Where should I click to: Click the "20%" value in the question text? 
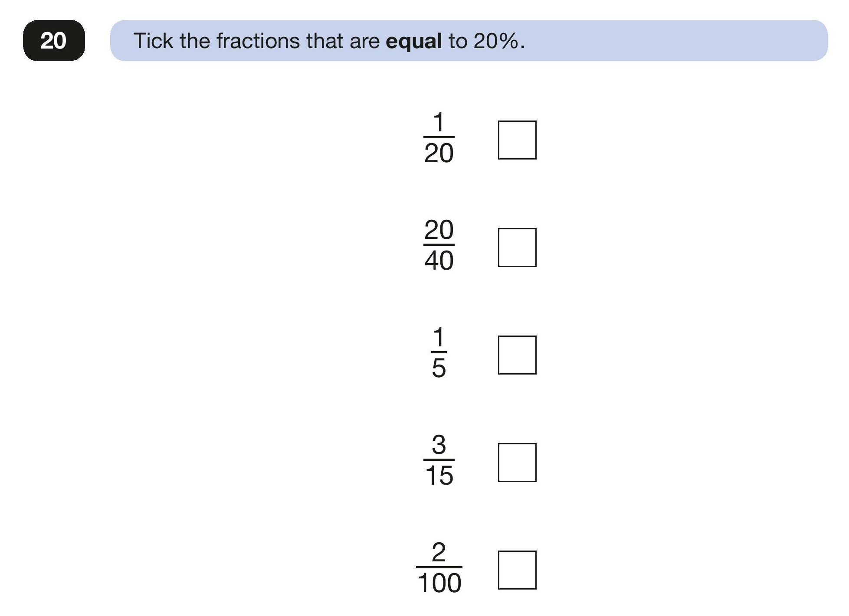[496, 41]
